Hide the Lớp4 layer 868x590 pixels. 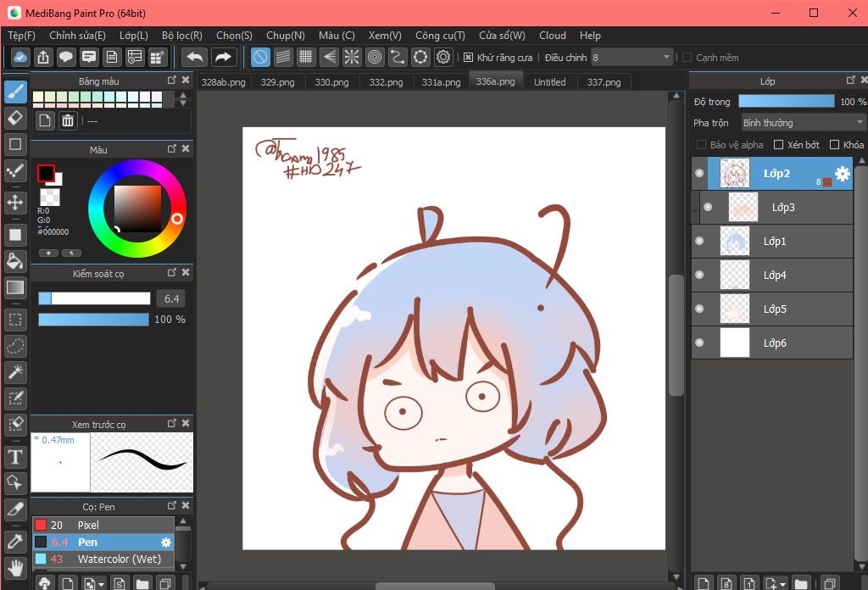(699, 275)
